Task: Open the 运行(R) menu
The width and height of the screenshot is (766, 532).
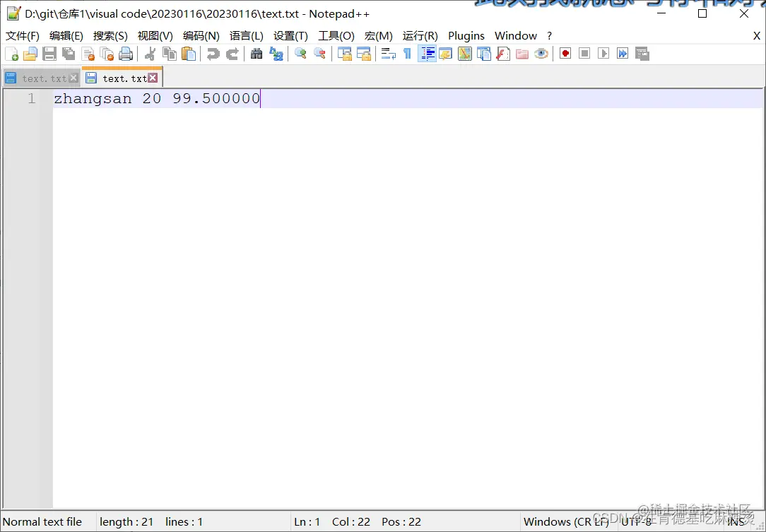Action: [x=420, y=35]
